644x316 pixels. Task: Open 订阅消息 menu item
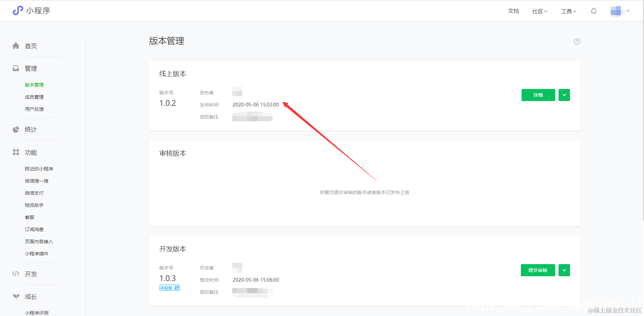(x=34, y=229)
